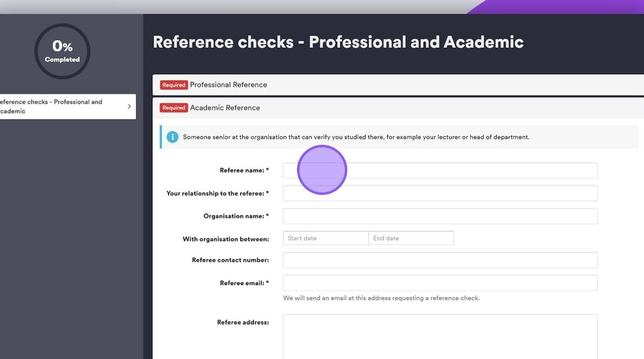The height and width of the screenshot is (359, 644).
Task: Click the Referee email label text
Action: [x=241, y=284]
